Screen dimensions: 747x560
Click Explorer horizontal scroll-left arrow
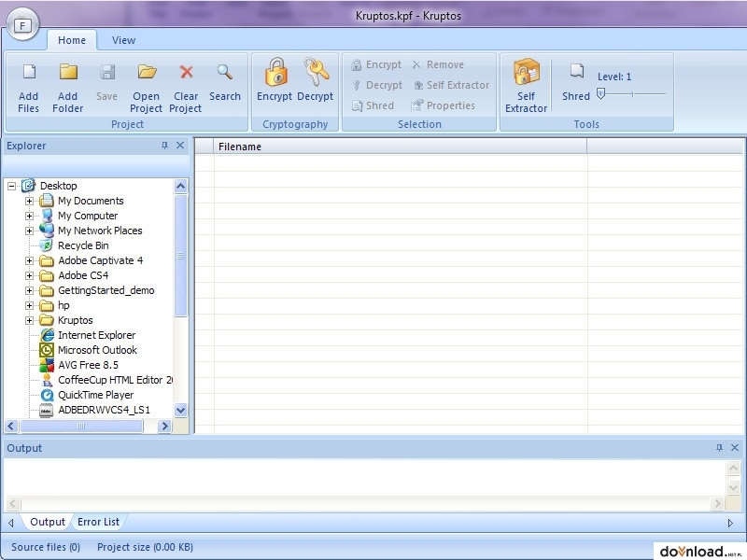point(11,426)
